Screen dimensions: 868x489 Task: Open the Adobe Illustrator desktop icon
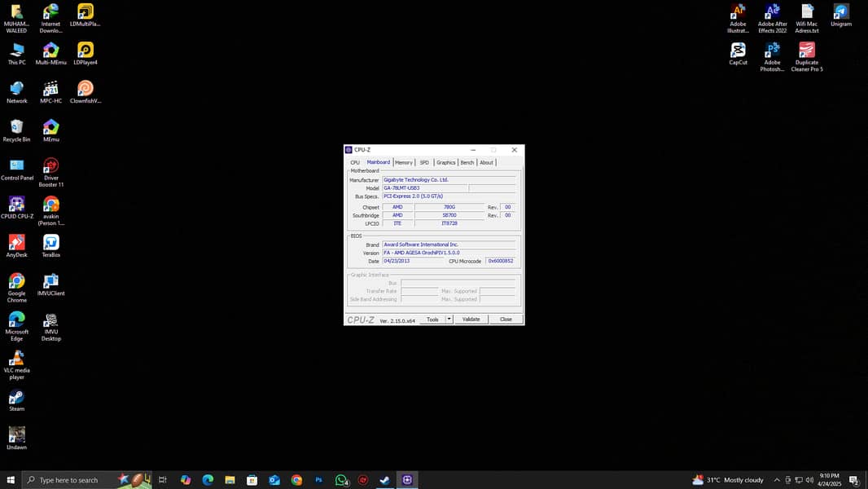[x=738, y=19]
